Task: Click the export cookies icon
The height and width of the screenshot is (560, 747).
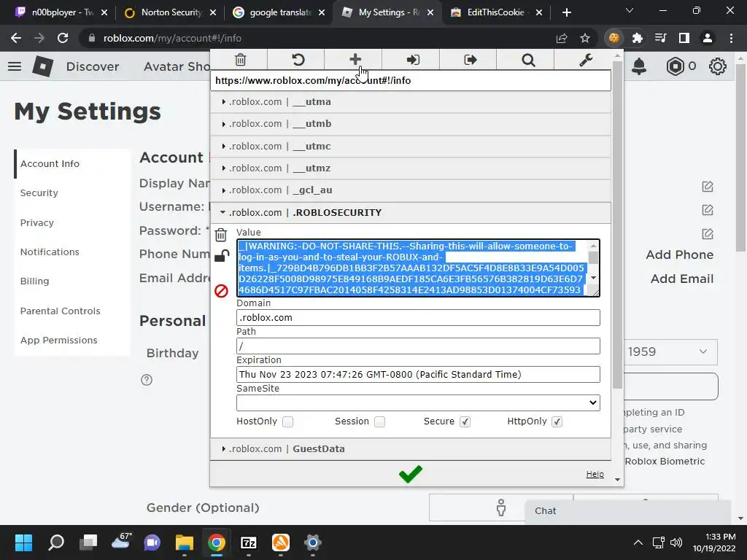Action: tap(471, 60)
